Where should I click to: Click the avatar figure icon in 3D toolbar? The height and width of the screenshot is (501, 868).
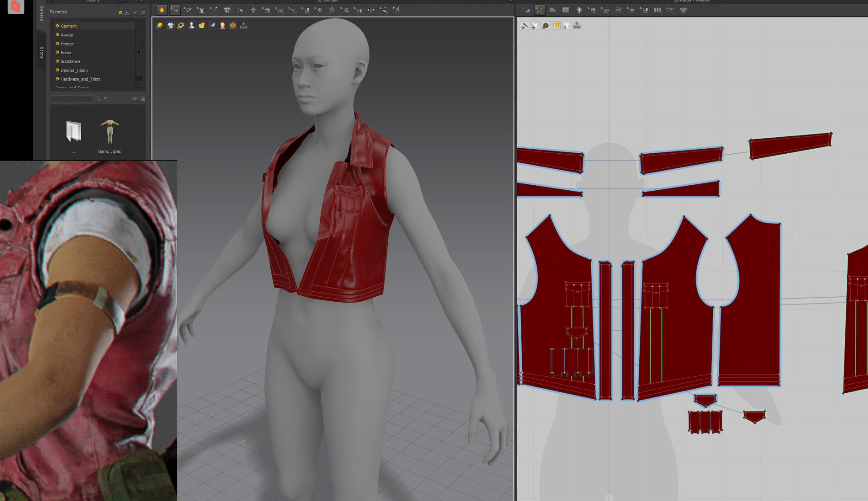click(253, 10)
